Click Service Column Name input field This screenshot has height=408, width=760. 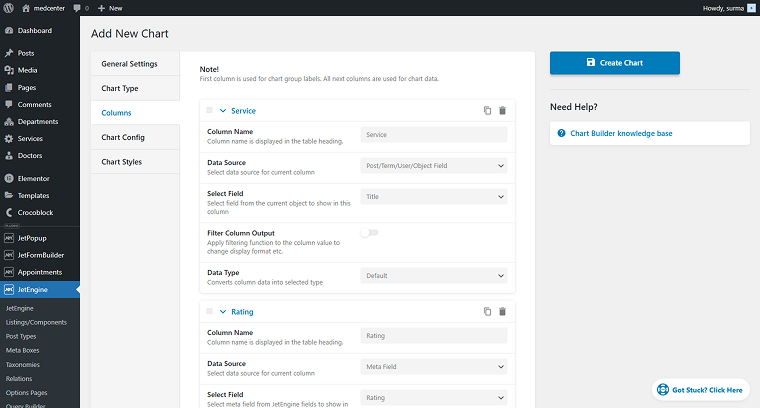pos(434,135)
